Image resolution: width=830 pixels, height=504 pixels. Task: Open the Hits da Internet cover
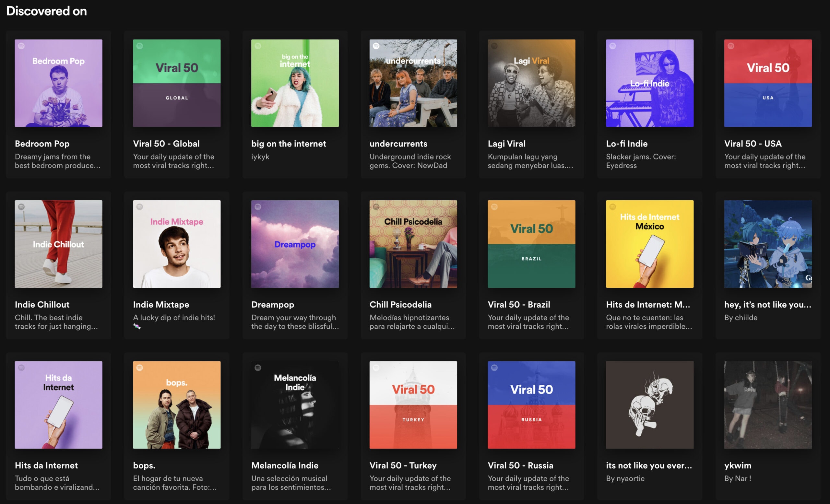click(59, 405)
